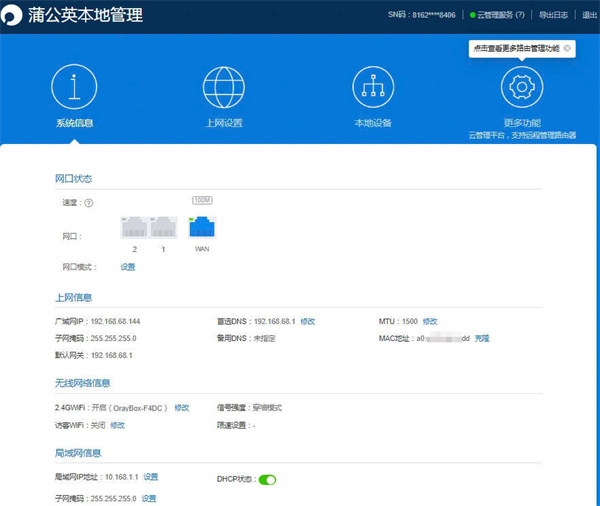Click 修改 beside 2.4G WiFi
Viewport: 600px width, 506px height.
coord(182,408)
